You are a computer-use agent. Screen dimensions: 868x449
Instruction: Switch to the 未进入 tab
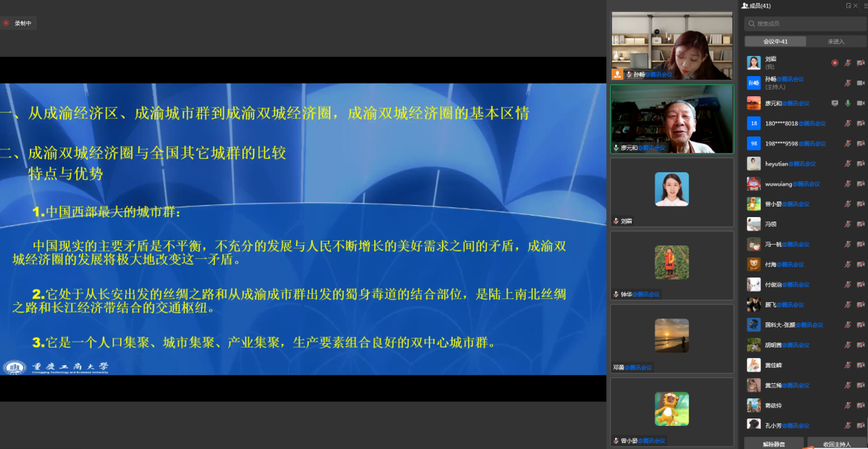[836, 41]
